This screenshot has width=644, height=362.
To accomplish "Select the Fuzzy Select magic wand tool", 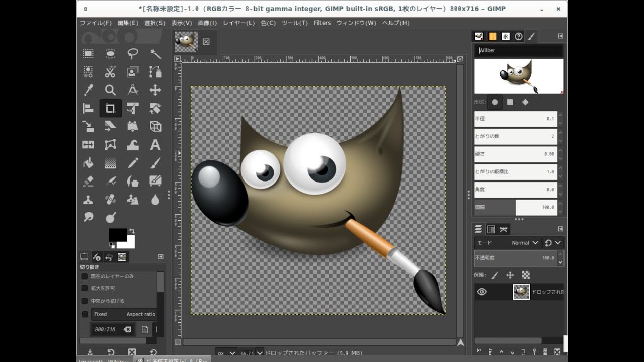I will 155,54.
